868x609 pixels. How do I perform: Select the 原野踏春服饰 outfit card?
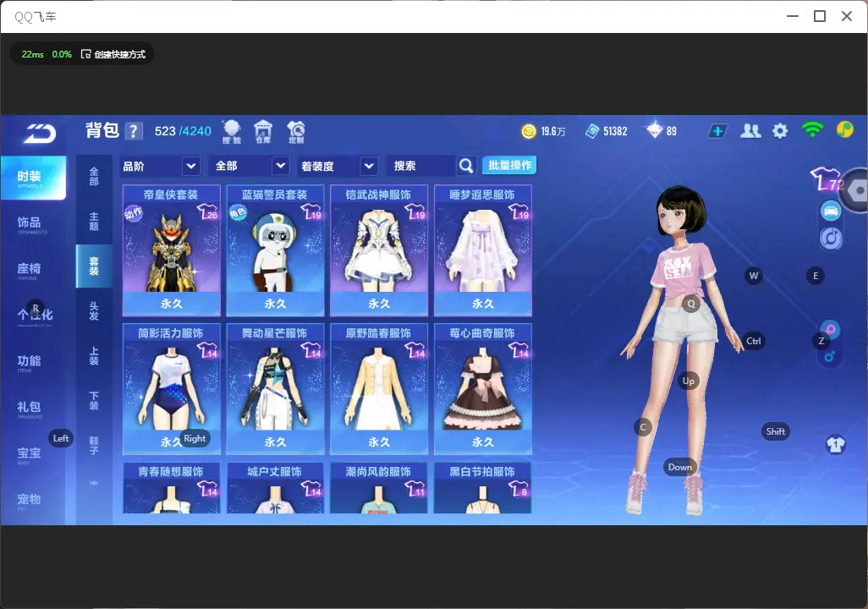coord(379,388)
